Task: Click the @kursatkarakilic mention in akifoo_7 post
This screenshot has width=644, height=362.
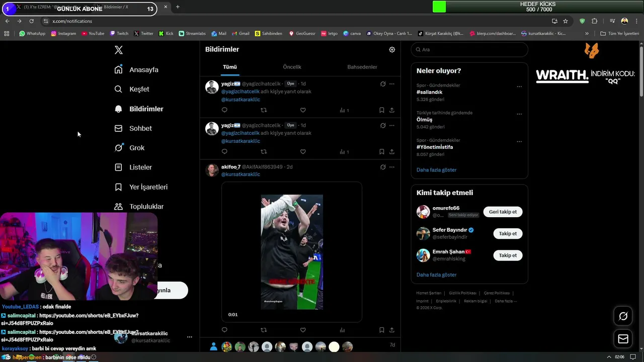Action: (x=240, y=174)
